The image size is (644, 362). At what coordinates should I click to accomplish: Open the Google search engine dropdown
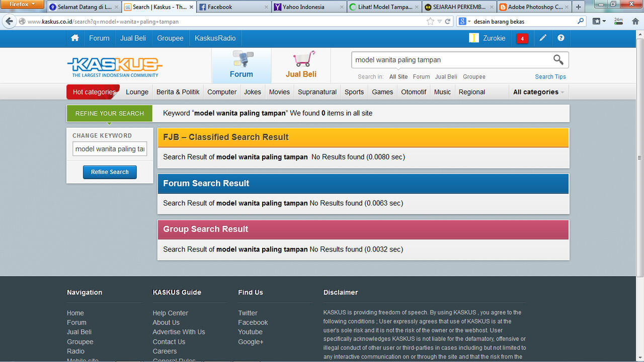tap(464, 22)
